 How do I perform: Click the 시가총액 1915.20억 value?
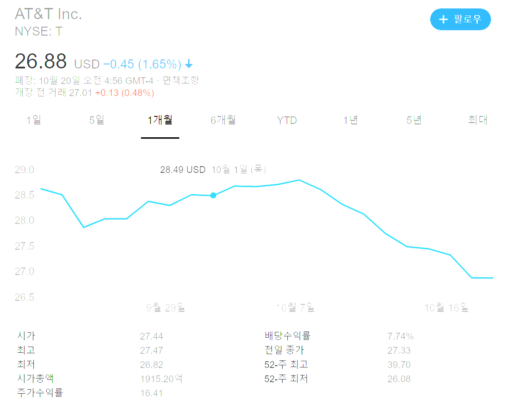click(x=161, y=379)
